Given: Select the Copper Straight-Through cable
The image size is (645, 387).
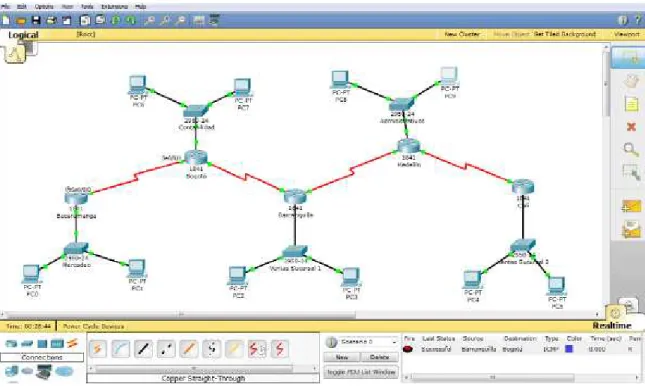Looking at the screenshot, I should pyautogui.click(x=143, y=349).
